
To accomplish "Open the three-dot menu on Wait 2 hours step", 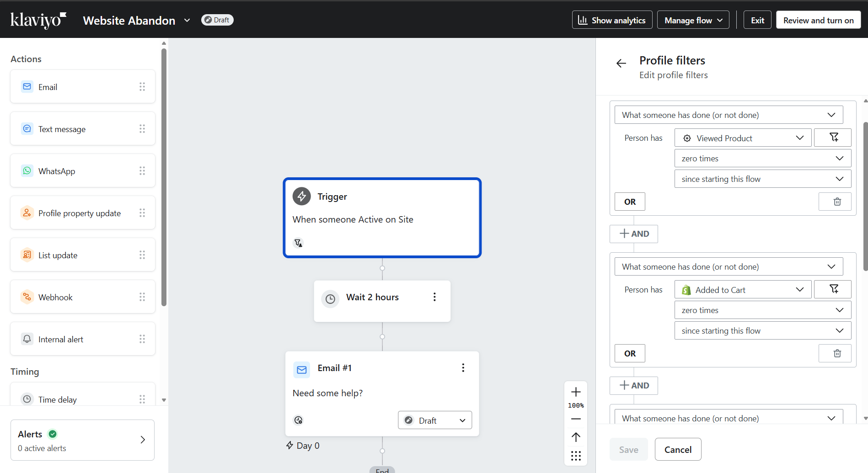I will (434, 296).
